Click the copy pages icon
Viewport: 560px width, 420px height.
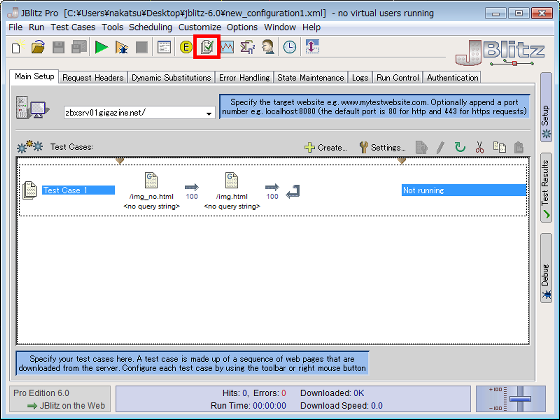[499, 147]
